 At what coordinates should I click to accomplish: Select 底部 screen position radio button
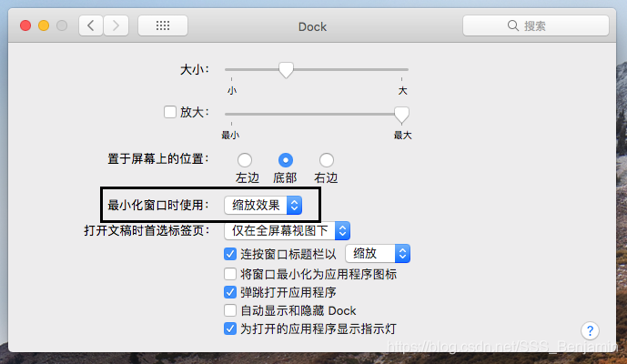tap(286, 160)
